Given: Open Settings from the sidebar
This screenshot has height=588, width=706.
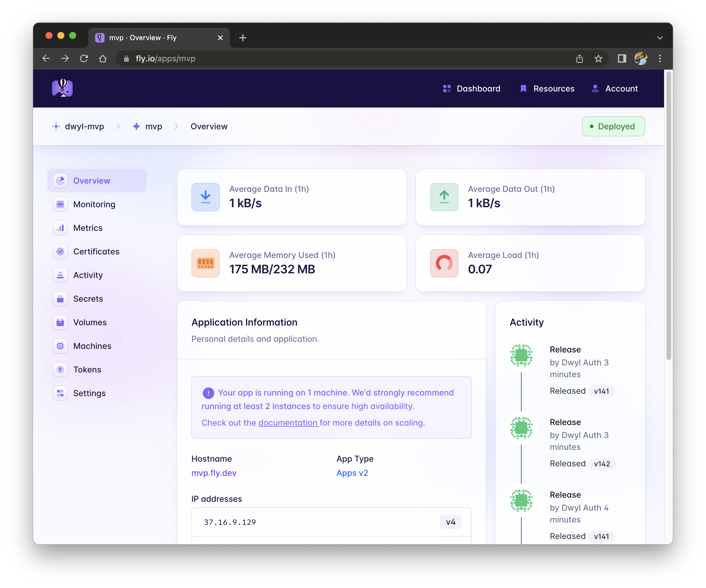Looking at the screenshot, I should [x=90, y=393].
